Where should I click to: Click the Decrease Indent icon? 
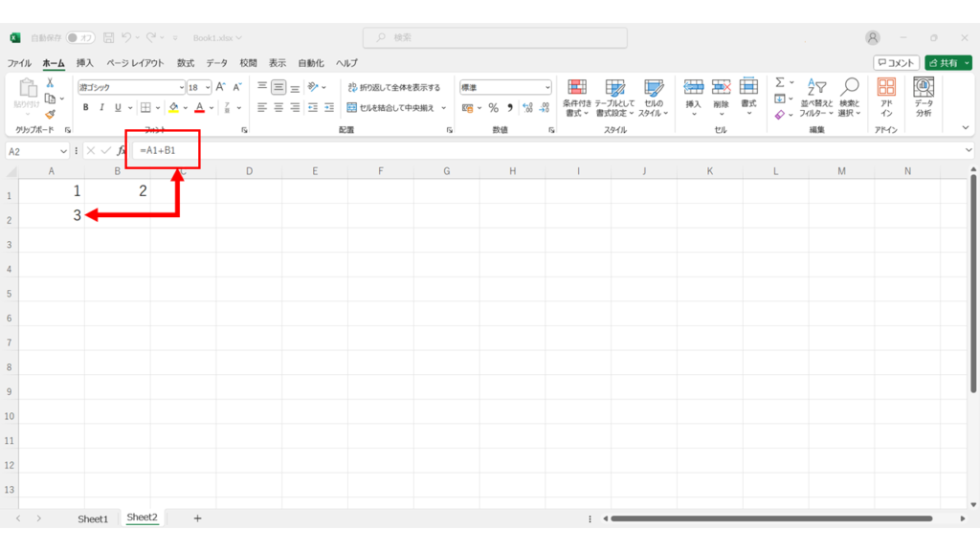(x=313, y=107)
